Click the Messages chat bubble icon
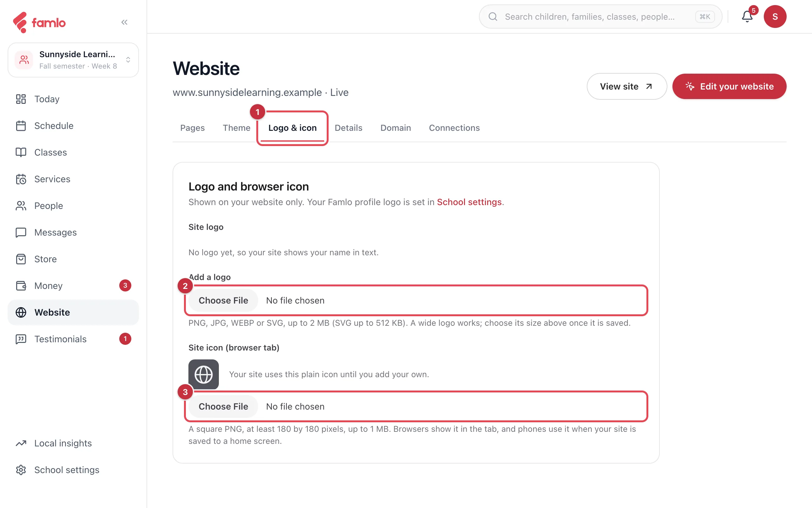The image size is (812, 508). (x=21, y=232)
